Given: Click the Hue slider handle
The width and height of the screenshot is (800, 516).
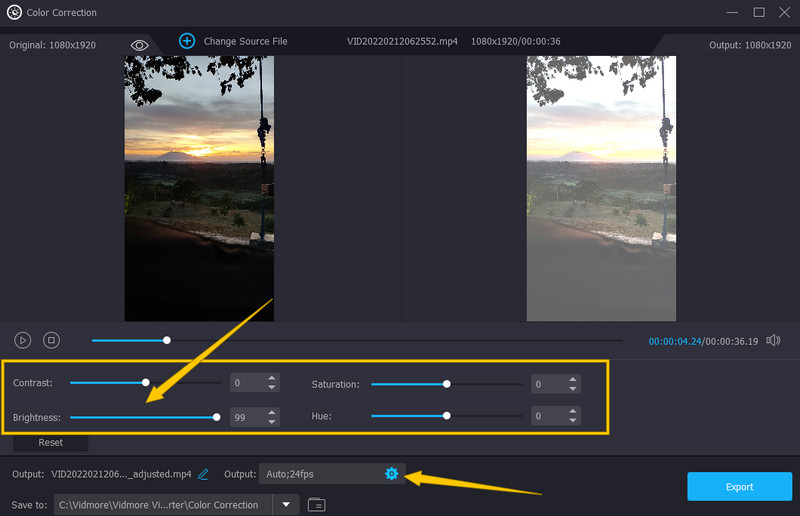Looking at the screenshot, I should pos(447,415).
